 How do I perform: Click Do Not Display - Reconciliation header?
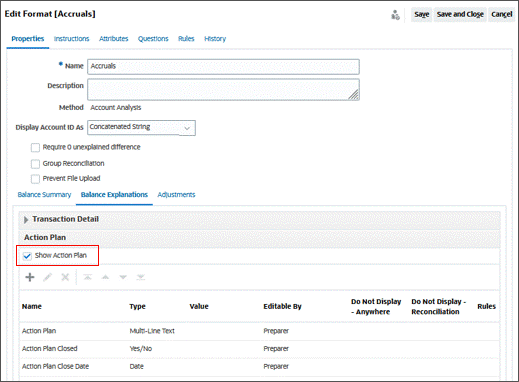tap(438, 307)
